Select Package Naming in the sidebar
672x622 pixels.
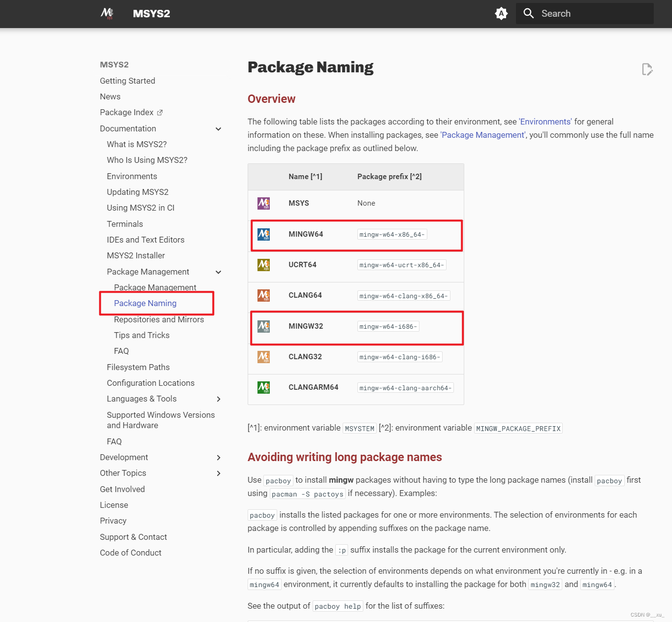click(145, 303)
